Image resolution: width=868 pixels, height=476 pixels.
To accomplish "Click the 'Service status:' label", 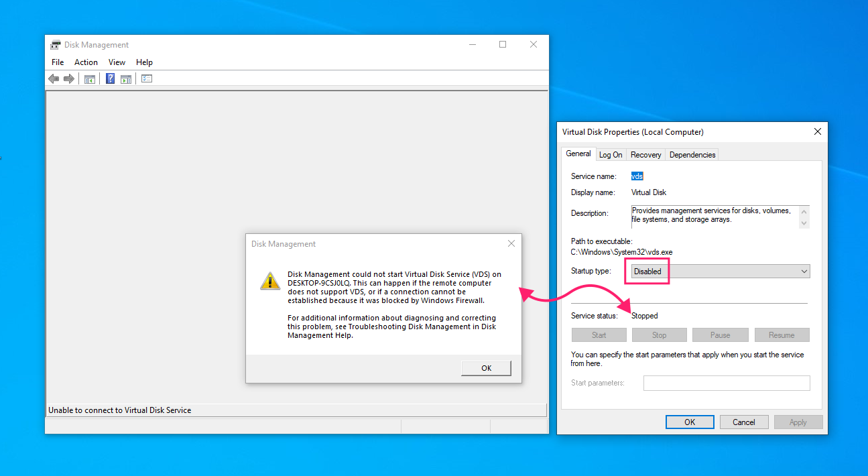I will coord(594,316).
